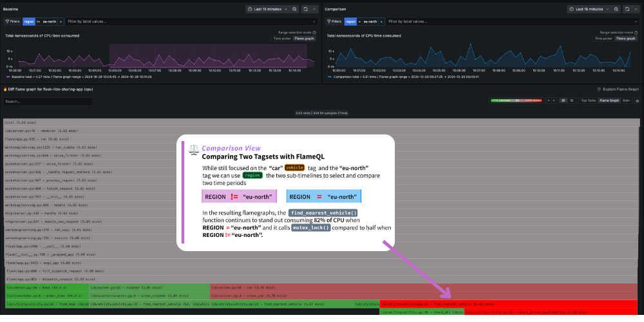Remove the region filter in Comparison

[x=382, y=21]
